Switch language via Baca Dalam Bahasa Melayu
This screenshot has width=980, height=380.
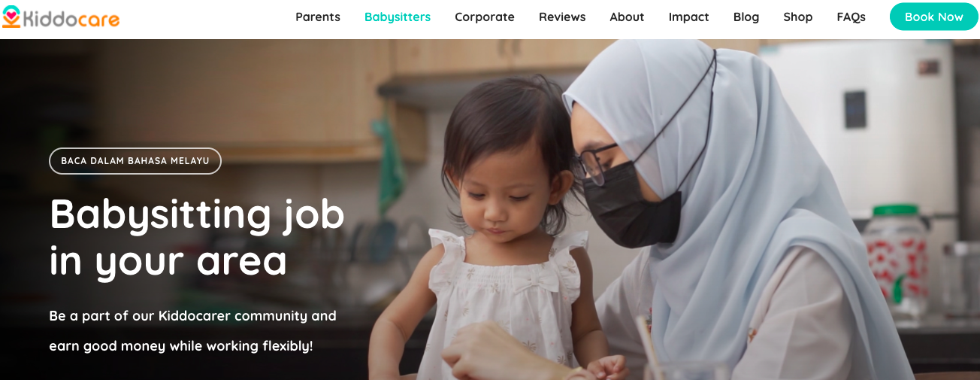tap(135, 161)
